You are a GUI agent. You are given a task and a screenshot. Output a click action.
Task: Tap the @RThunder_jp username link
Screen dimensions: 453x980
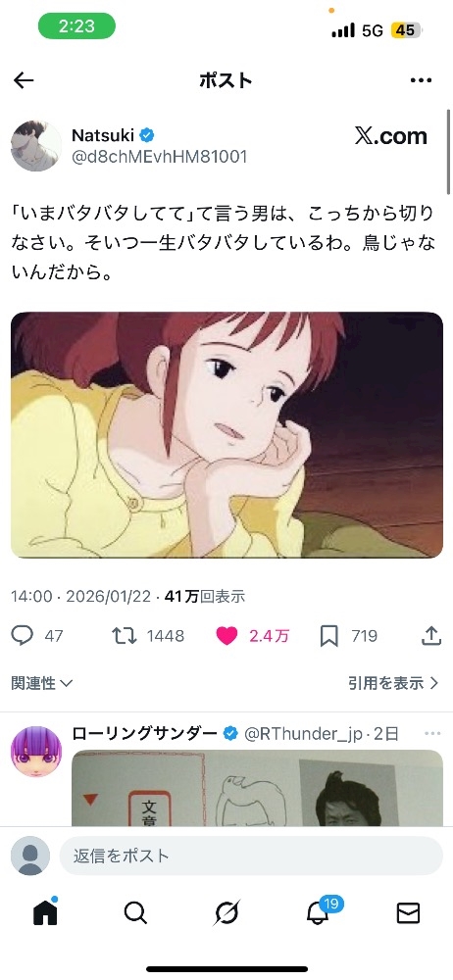(x=302, y=734)
